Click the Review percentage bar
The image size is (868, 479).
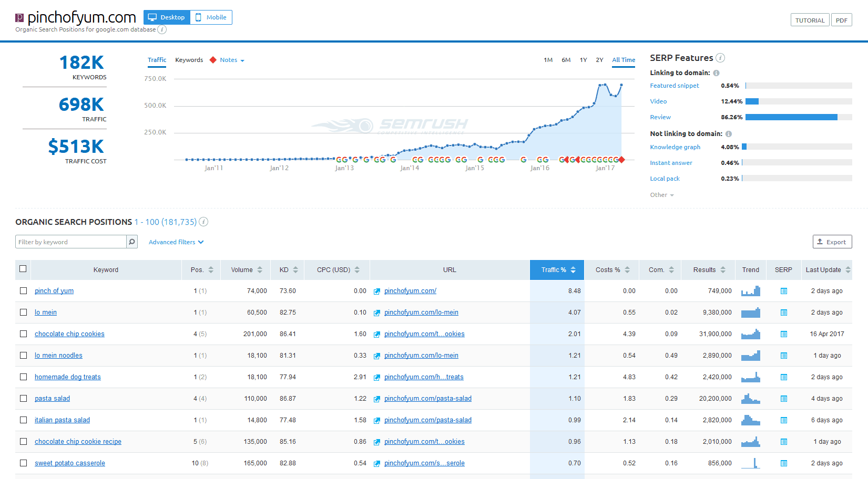tap(799, 117)
